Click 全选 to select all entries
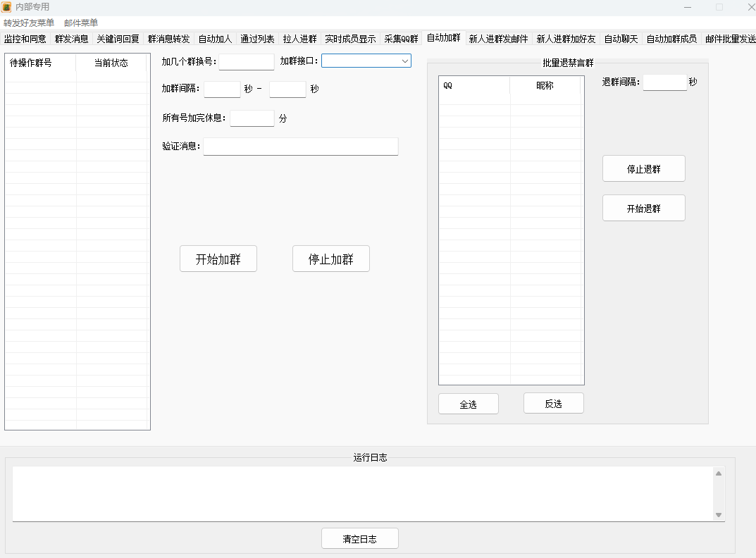This screenshot has width=756, height=558. [x=468, y=404]
